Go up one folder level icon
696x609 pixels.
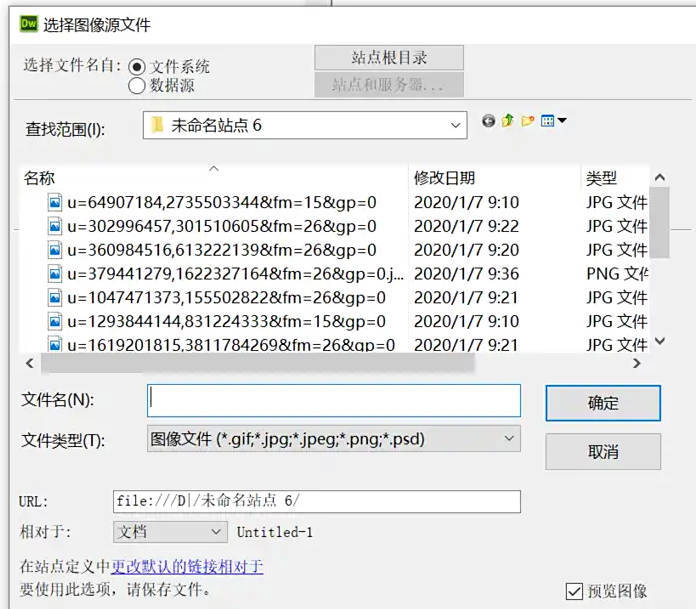508,120
